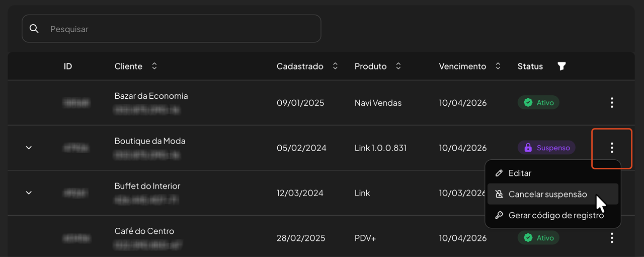644x257 pixels.
Task: Click the search magnifier icon
Action: (34, 29)
